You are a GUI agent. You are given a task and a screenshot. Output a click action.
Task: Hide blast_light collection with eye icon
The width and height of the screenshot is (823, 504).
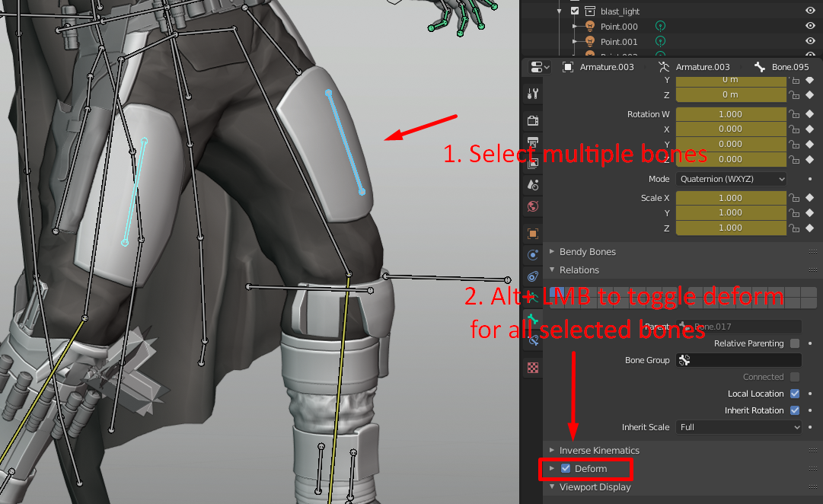pyautogui.click(x=810, y=11)
